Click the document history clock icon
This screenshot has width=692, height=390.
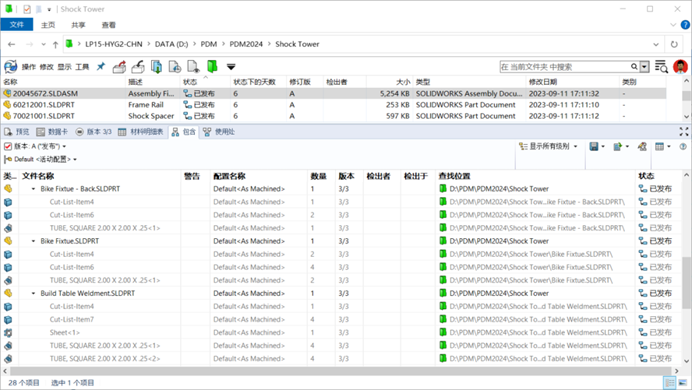[x=175, y=67]
